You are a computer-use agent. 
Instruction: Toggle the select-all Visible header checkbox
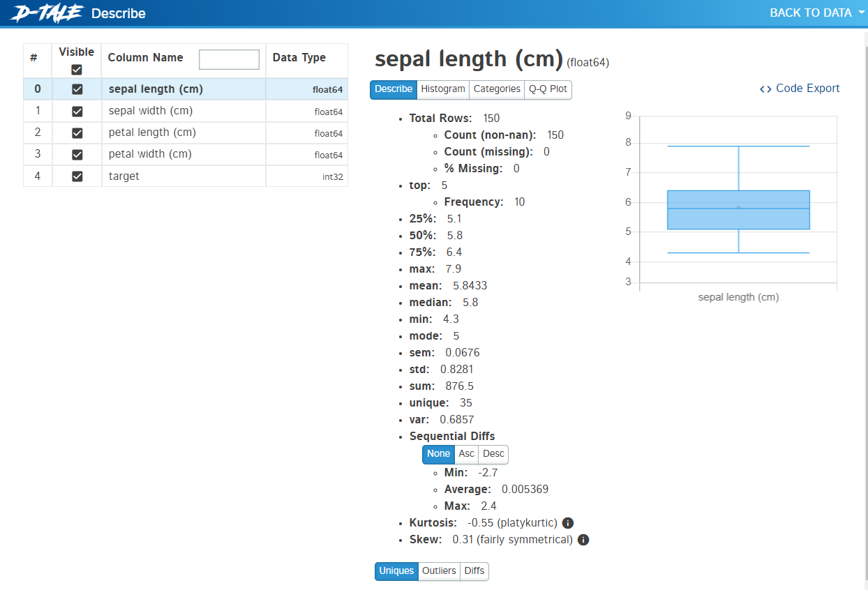77,70
